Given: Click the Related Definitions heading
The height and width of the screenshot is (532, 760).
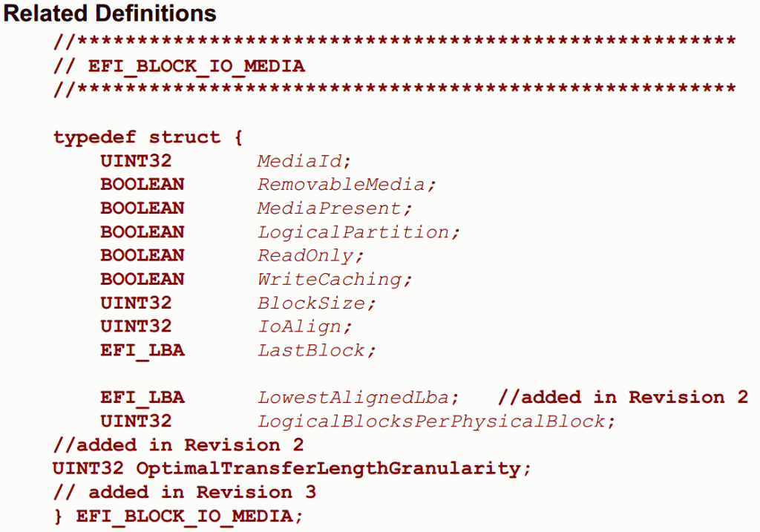Looking at the screenshot, I should click(x=110, y=13).
